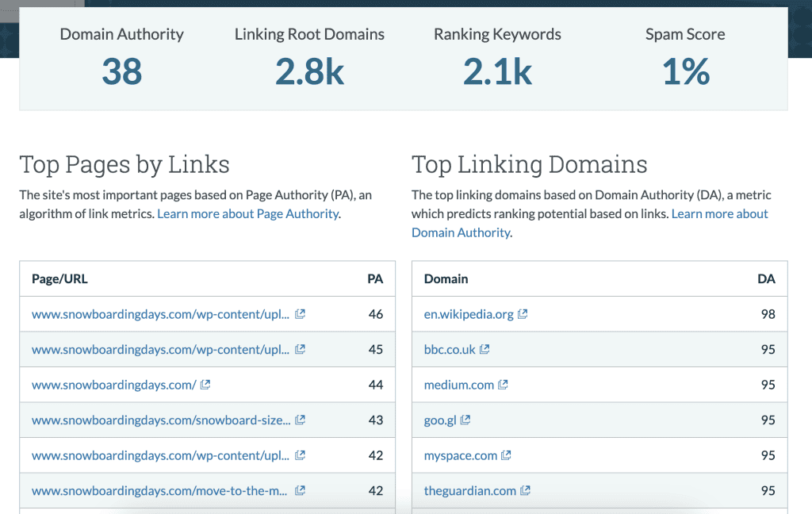The height and width of the screenshot is (514, 812).
Task: Click the DA value 95 in bbc.co.uk row
Action: 768,349
